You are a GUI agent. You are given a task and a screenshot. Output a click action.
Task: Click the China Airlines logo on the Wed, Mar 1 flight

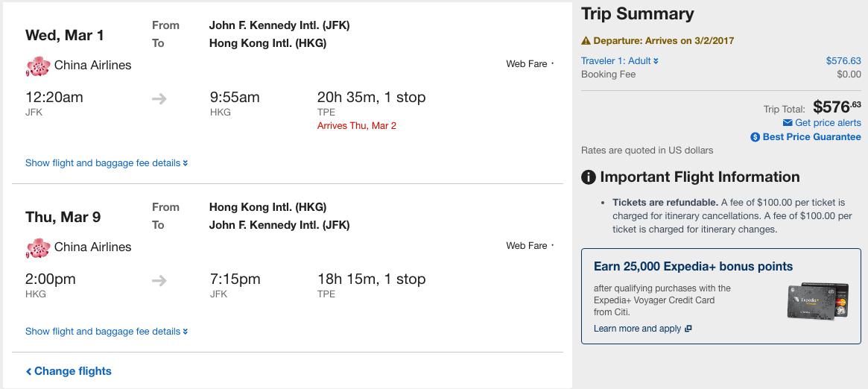click(x=38, y=66)
